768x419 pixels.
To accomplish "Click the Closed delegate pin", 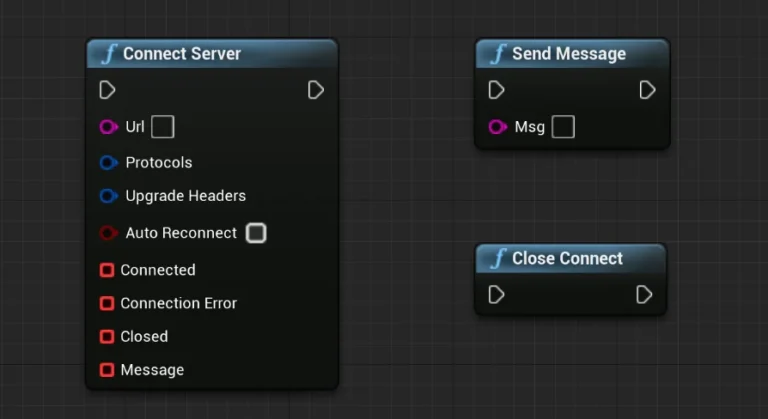I will pyautogui.click(x=107, y=337).
